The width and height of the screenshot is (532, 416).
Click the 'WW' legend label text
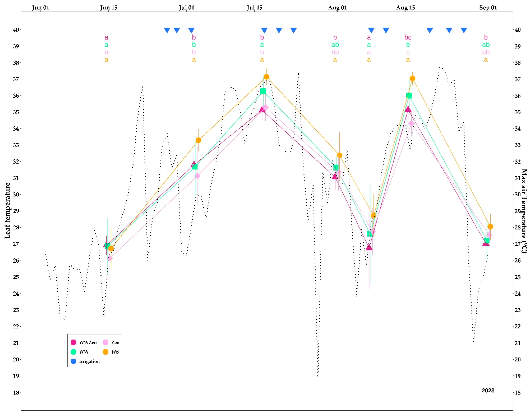[x=84, y=352]
